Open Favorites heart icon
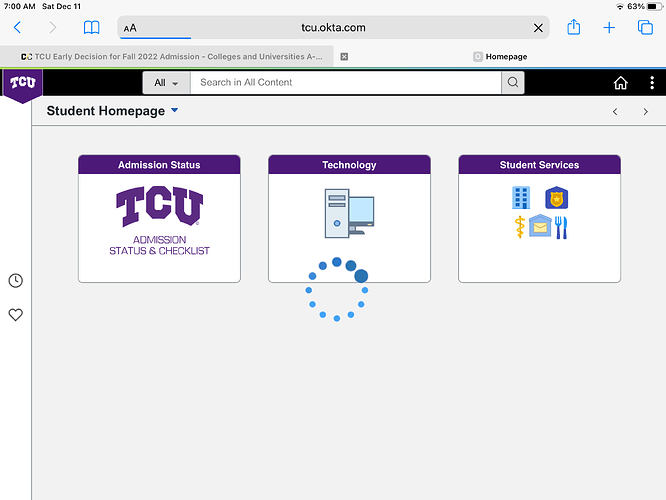Image resolution: width=666 pixels, height=500 pixels. pyautogui.click(x=16, y=315)
